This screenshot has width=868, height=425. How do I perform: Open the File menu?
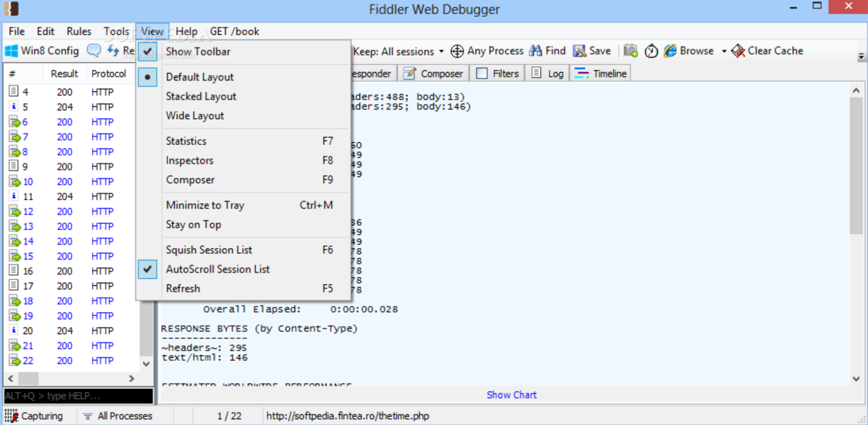coord(17,31)
